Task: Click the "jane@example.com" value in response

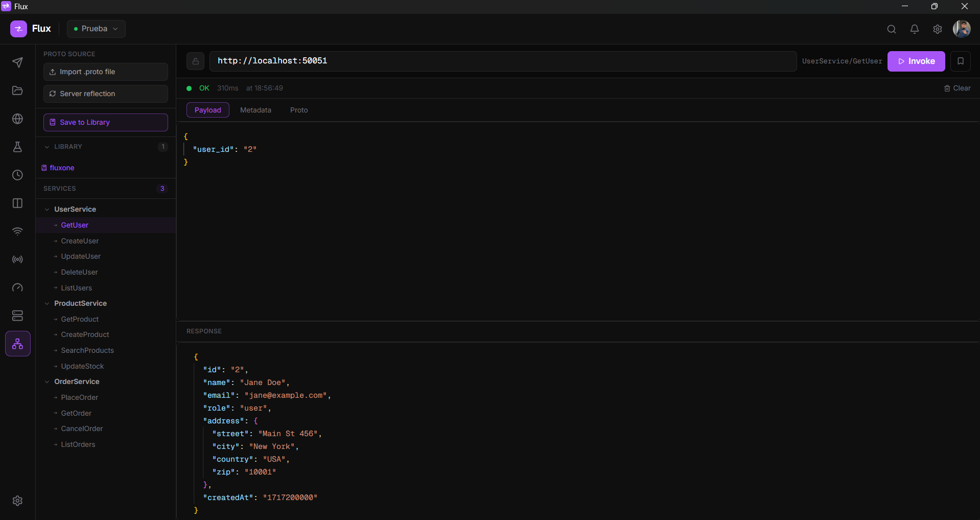Action: point(285,395)
